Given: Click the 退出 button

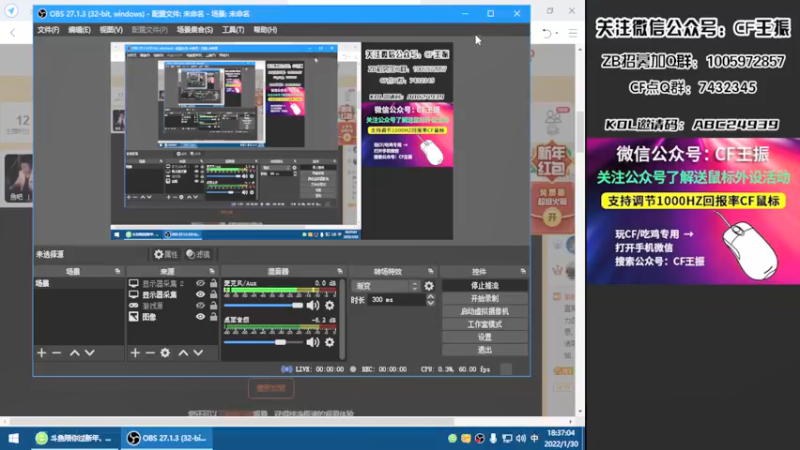Looking at the screenshot, I should tap(485, 350).
